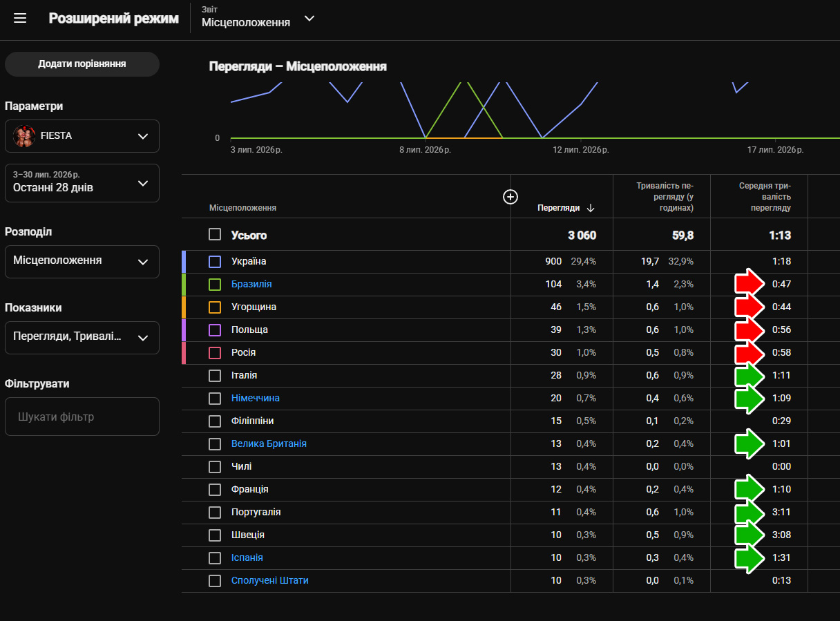This screenshot has width=840, height=621.
Task: Click Тривалість перегляду (у годинах) column header
Action: click(665, 197)
